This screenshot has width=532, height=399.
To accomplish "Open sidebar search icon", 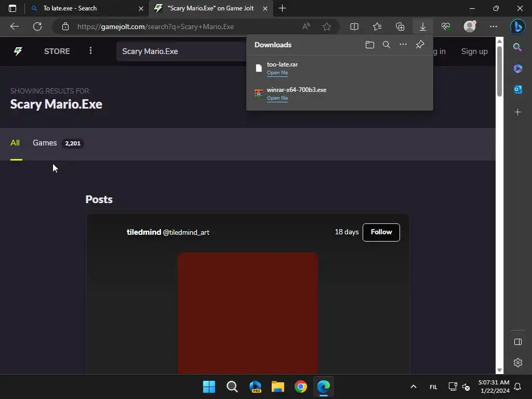I will click(x=517, y=47).
